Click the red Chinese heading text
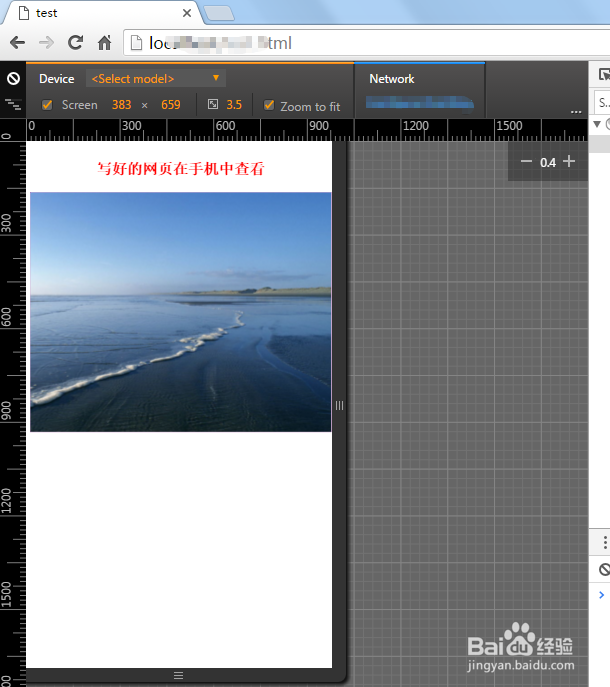The width and height of the screenshot is (610, 687). click(x=181, y=168)
